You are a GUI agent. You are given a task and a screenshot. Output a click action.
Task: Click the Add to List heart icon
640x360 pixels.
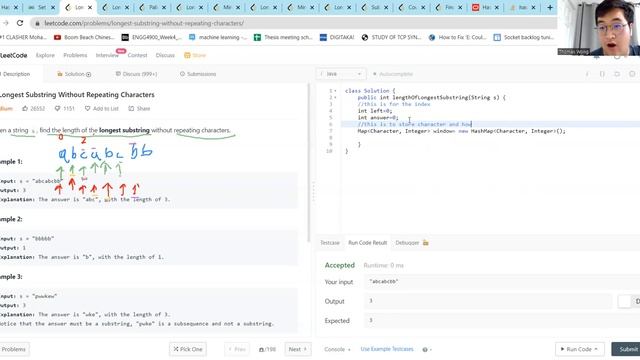click(87, 109)
